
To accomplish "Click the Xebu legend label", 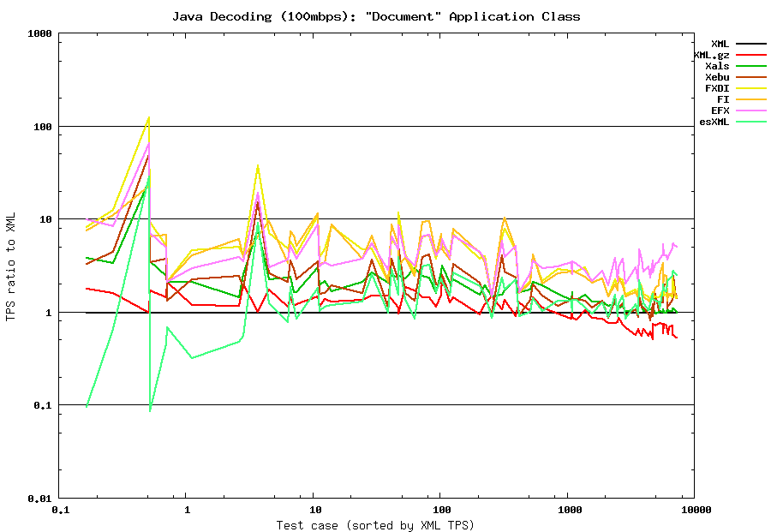I will tap(717, 77).
